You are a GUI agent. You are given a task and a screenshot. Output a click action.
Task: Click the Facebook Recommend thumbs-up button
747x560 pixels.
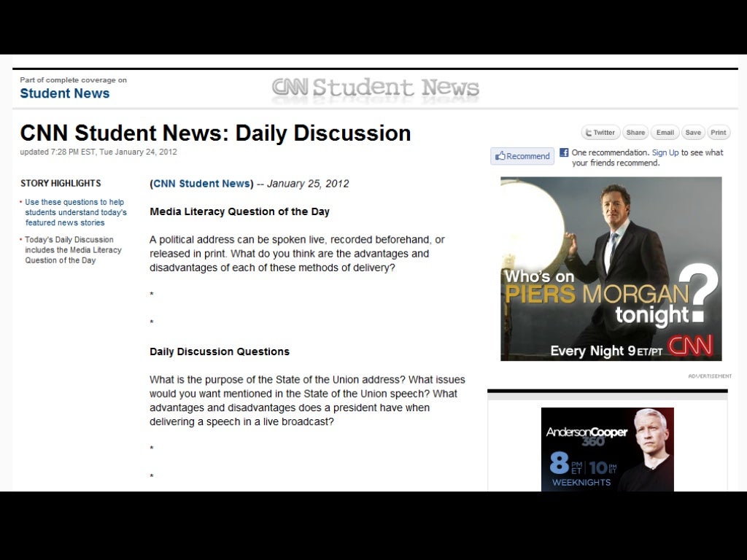click(x=522, y=156)
